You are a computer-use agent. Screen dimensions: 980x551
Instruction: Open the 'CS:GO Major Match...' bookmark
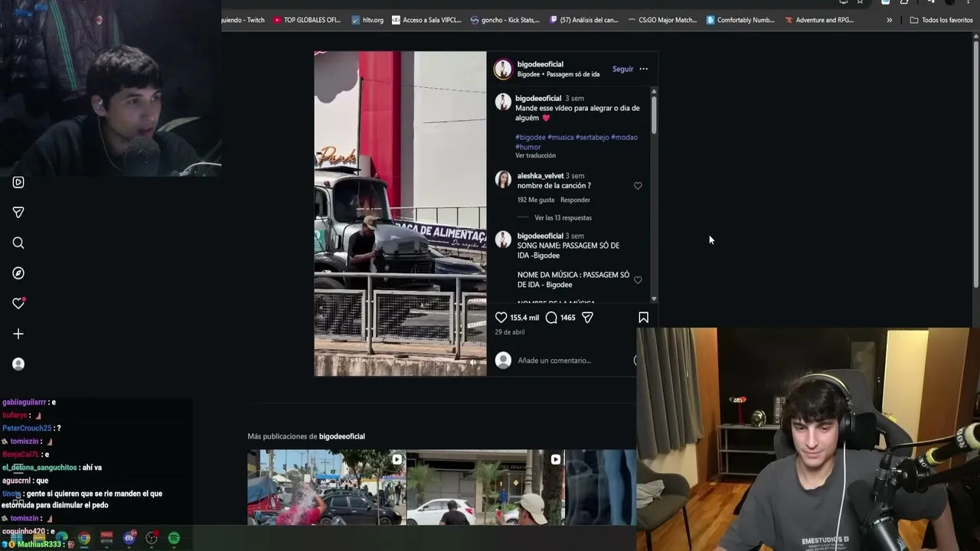point(662,20)
